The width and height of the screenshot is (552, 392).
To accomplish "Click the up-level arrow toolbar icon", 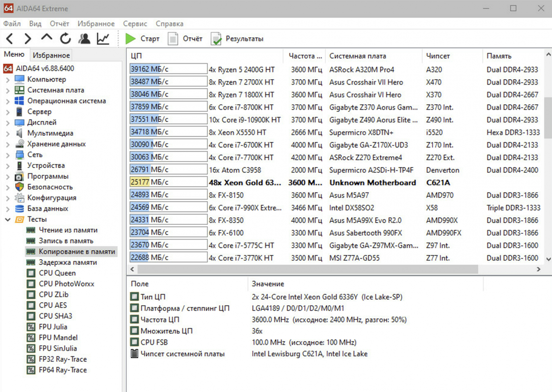I will [x=46, y=38].
